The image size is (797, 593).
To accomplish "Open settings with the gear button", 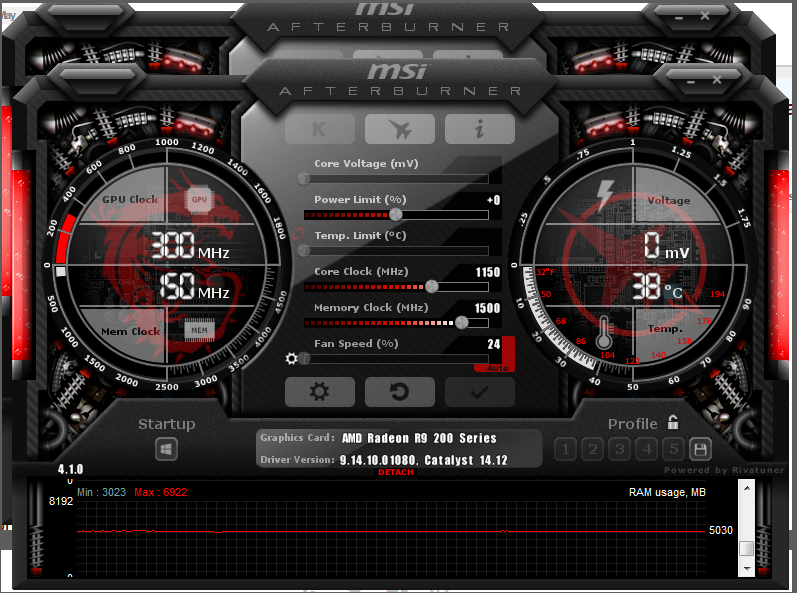I will coord(320,392).
